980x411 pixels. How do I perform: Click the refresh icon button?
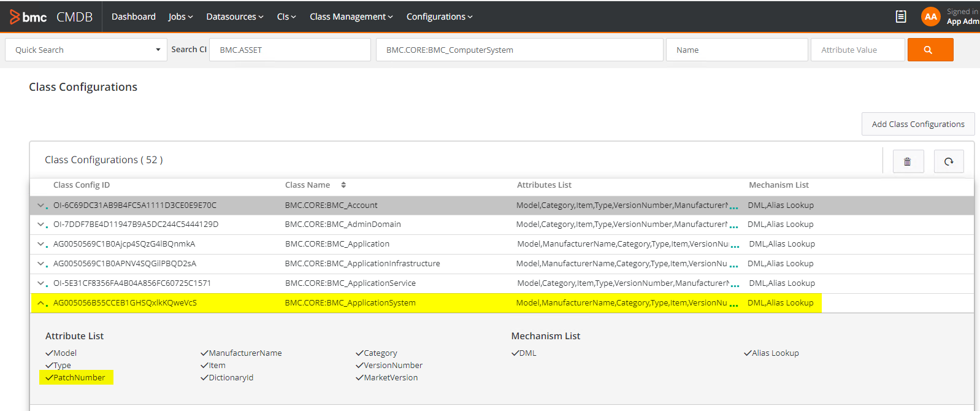coord(949,161)
